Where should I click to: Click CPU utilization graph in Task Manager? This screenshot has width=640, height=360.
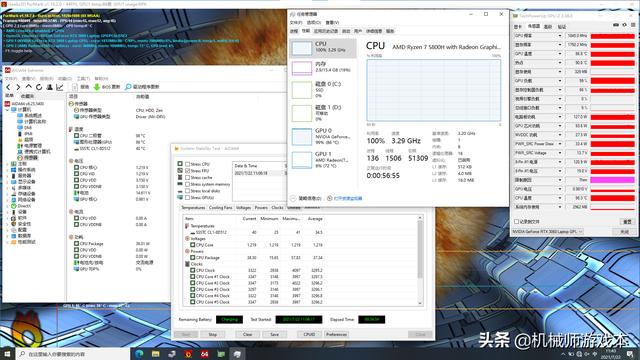click(x=433, y=90)
